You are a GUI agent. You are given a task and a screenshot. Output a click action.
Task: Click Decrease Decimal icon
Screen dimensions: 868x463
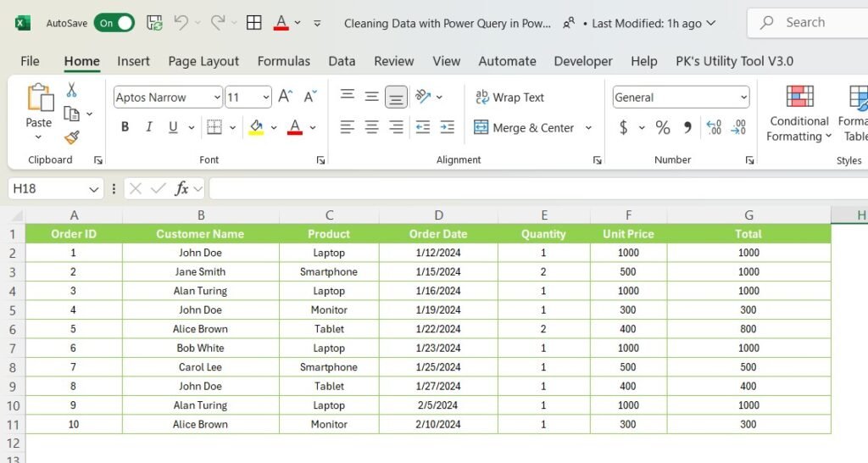(x=738, y=127)
